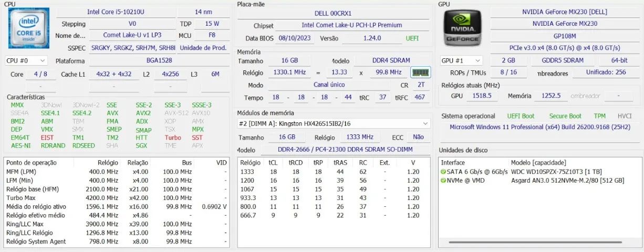Click the VID value "0.6902 V"

(x=214, y=206)
